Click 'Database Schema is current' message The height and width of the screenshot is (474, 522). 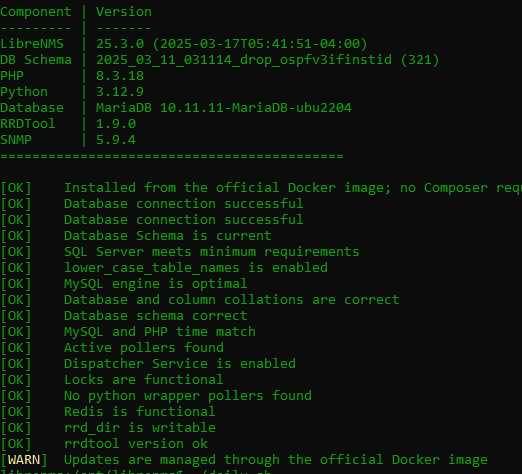click(168, 236)
